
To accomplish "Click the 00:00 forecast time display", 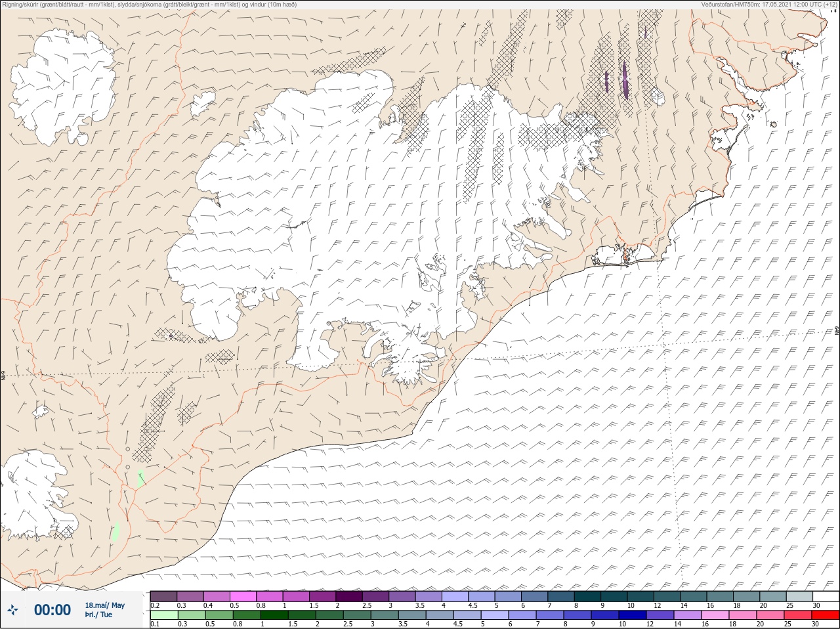I will point(52,610).
